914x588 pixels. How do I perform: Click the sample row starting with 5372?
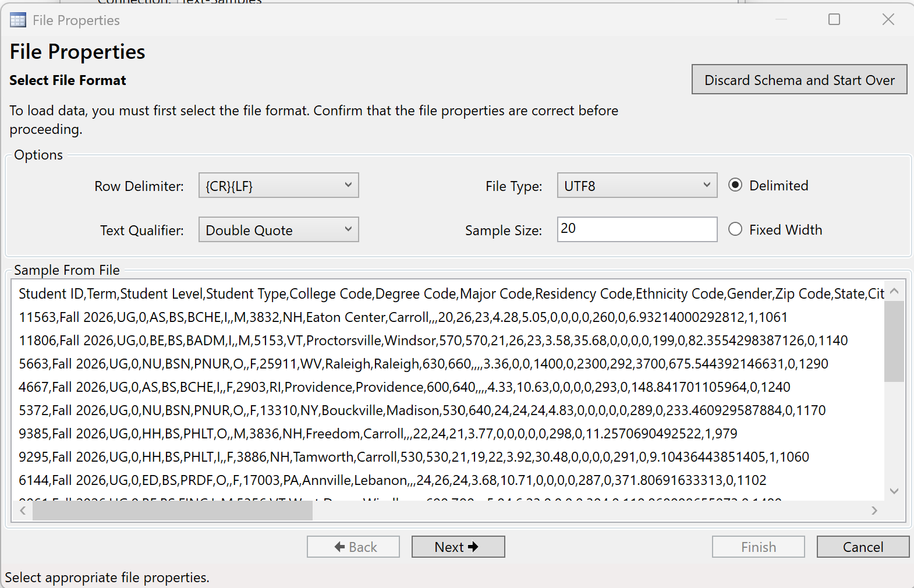[x=422, y=410]
